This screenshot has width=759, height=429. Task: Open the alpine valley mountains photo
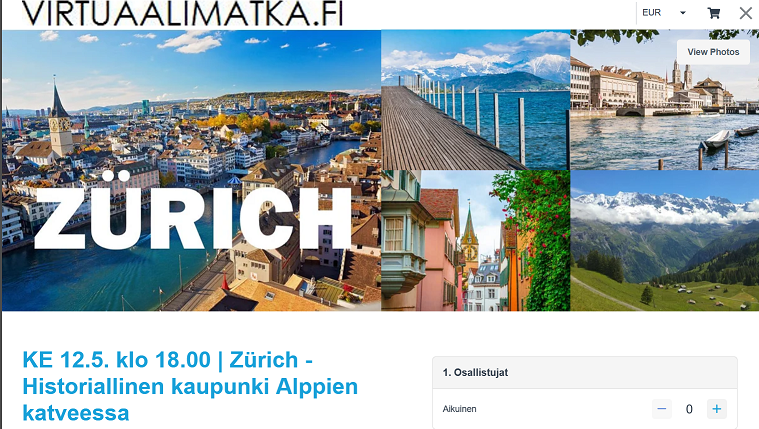pos(665,241)
